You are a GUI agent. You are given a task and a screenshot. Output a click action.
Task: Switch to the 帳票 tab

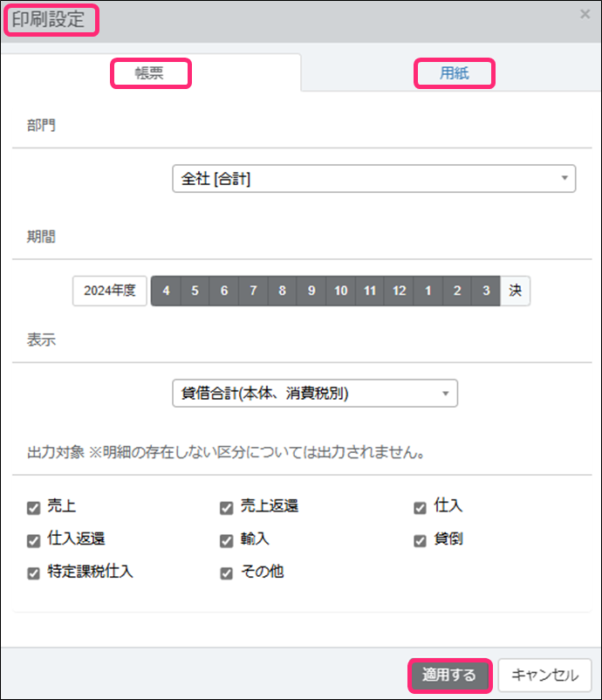point(150,72)
